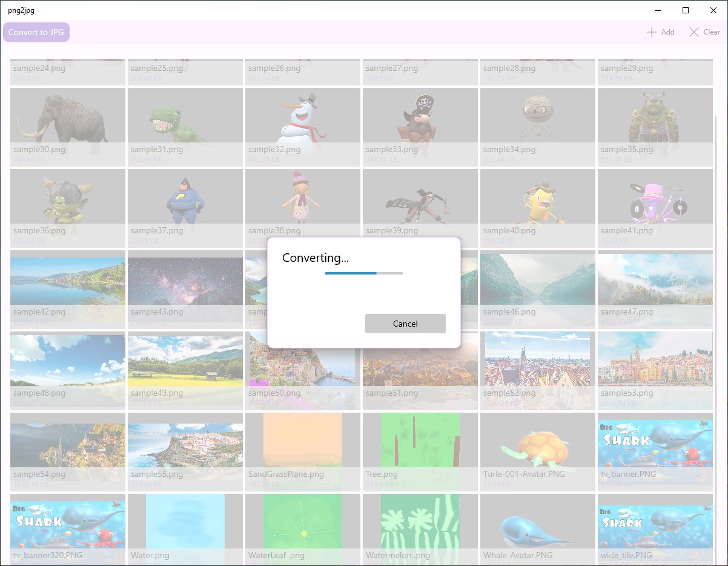The height and width of the screenshot is (566, 728).
Task: Select the green dinosaur sample31.png
Action: pos(185,127)
